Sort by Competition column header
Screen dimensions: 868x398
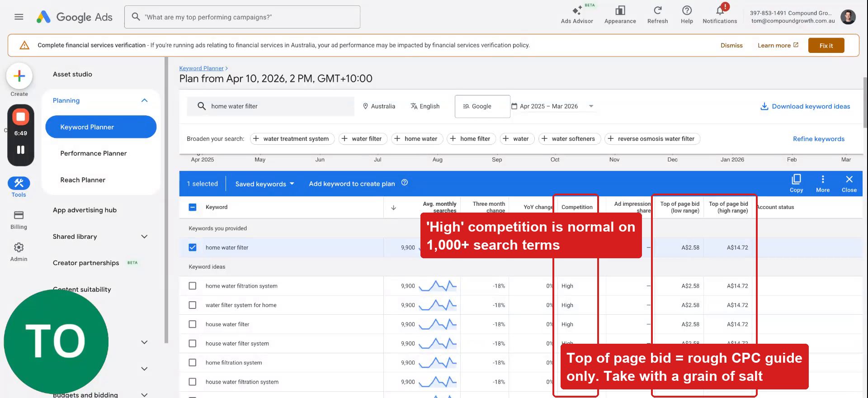pos(577,207)
